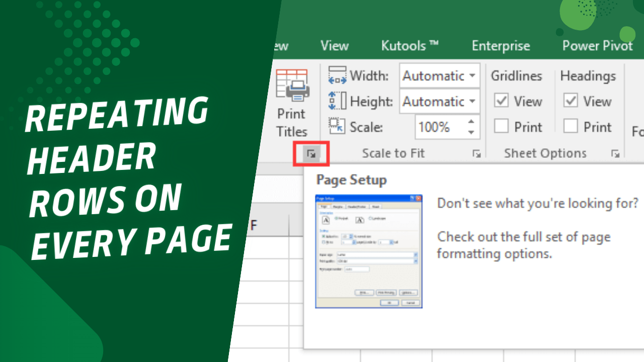The image size is (644, 362).
Task: Select the Portrait orientation icon in Page Setup
Action: [326, 219]
